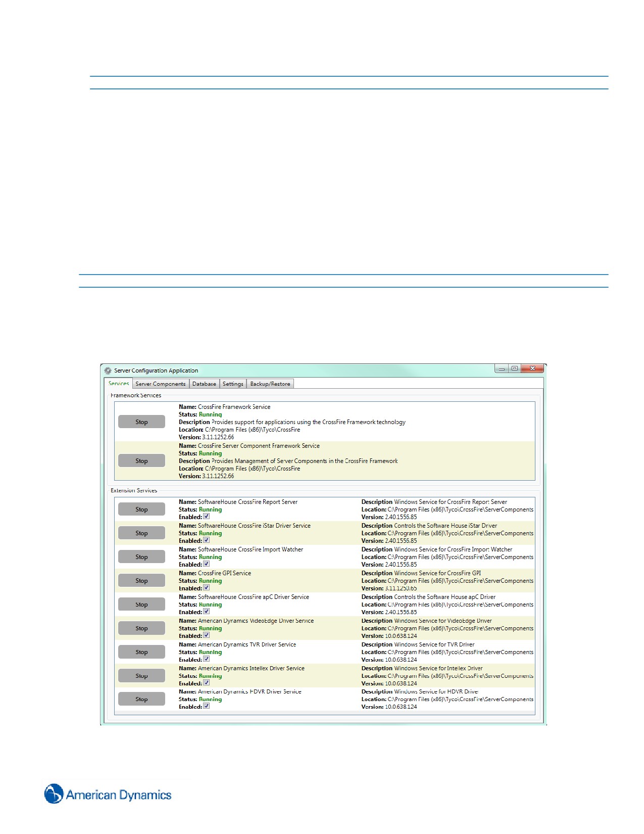Stop the SoftwareHouse CrossFire Report Server
The width and height of the screenshot is (644, 834).
(x=141, y=509)
